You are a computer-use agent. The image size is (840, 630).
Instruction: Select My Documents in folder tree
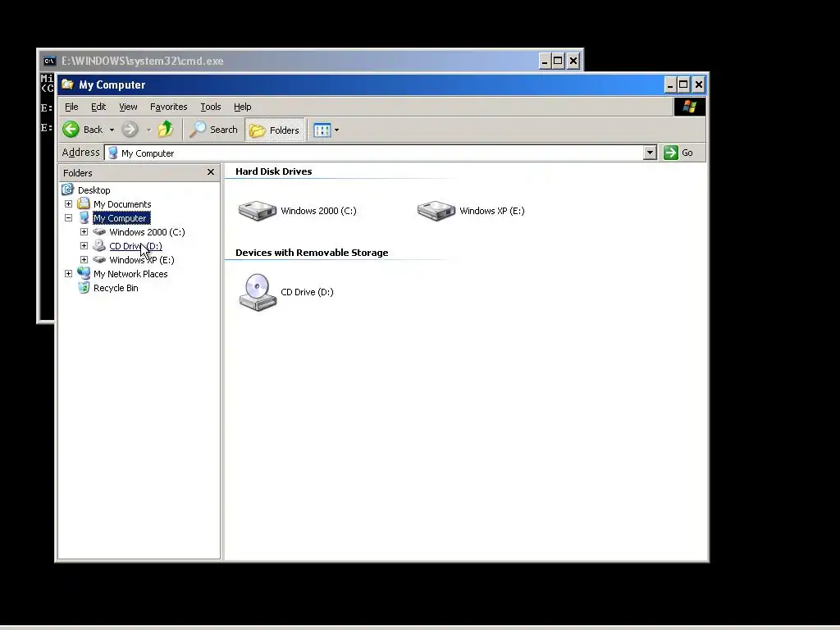(122, 204)
